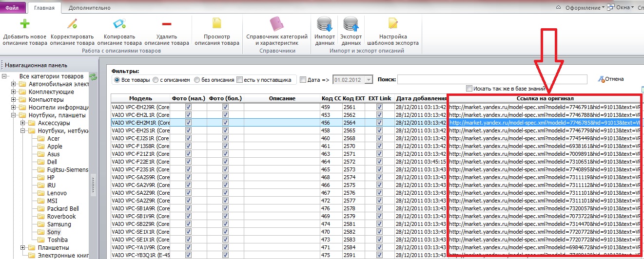Open the Оформление dropdown menu
Viewport: 644px width, 259px height.
585,8
